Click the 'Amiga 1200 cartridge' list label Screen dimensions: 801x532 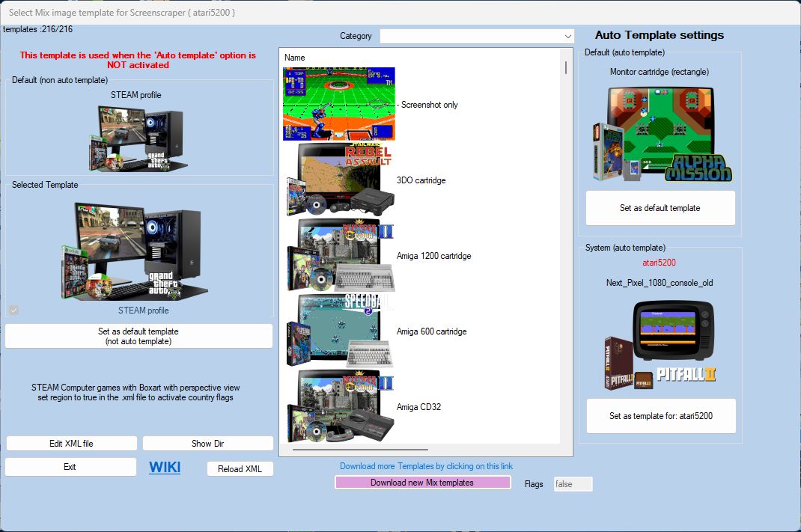pyautogui.click(x=433, y=256)
